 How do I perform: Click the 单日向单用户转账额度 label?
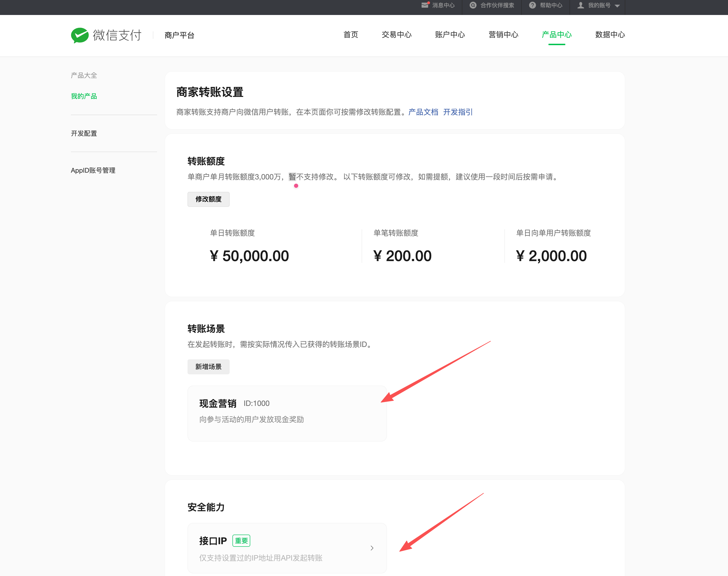pyautogui.click(x=554, y=233)
